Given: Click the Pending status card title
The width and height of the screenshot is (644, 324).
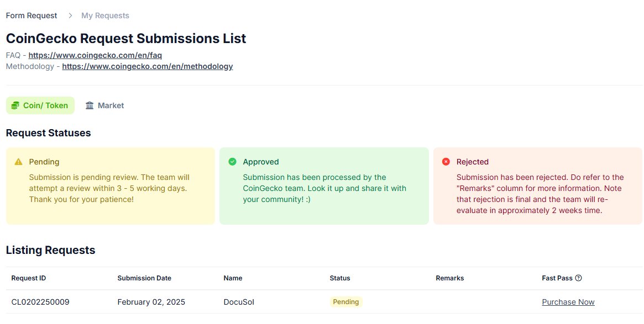Looking at the screenshot, I should (44, 162).
